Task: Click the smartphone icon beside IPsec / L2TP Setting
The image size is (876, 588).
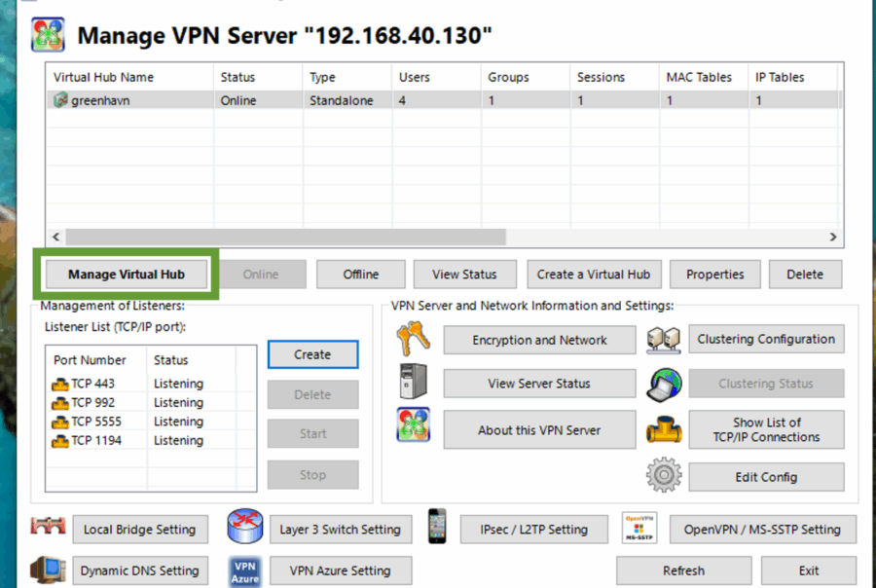Action: (x=436, y=529)
